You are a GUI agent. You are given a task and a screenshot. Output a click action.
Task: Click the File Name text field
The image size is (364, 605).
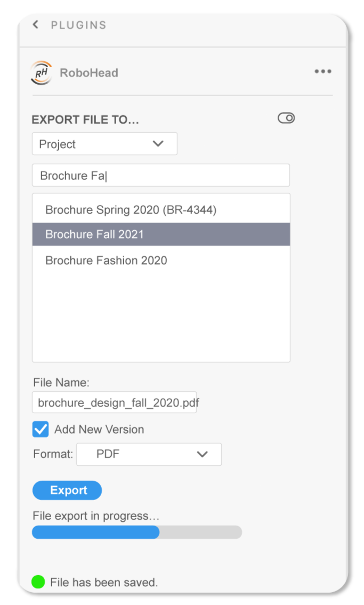click(114, 402)
